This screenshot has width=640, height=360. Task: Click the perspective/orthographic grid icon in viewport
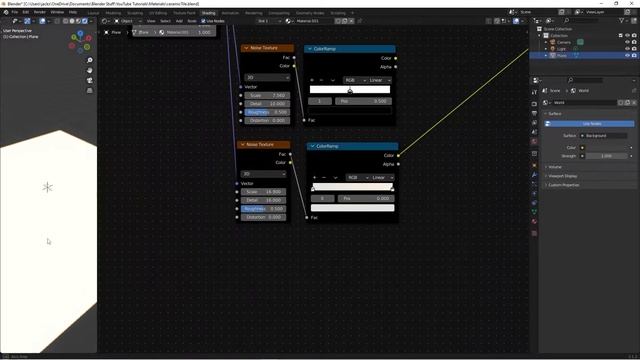click(90, 90)
